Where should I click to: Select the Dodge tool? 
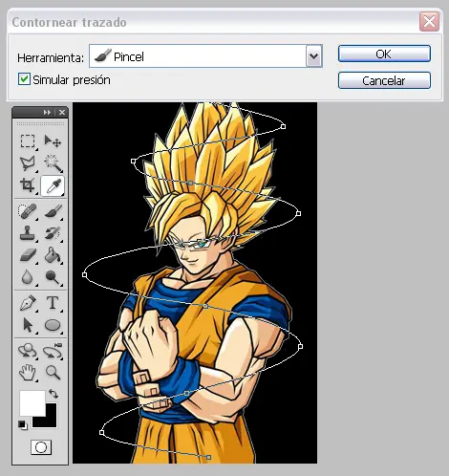click(x=53, y=277)
